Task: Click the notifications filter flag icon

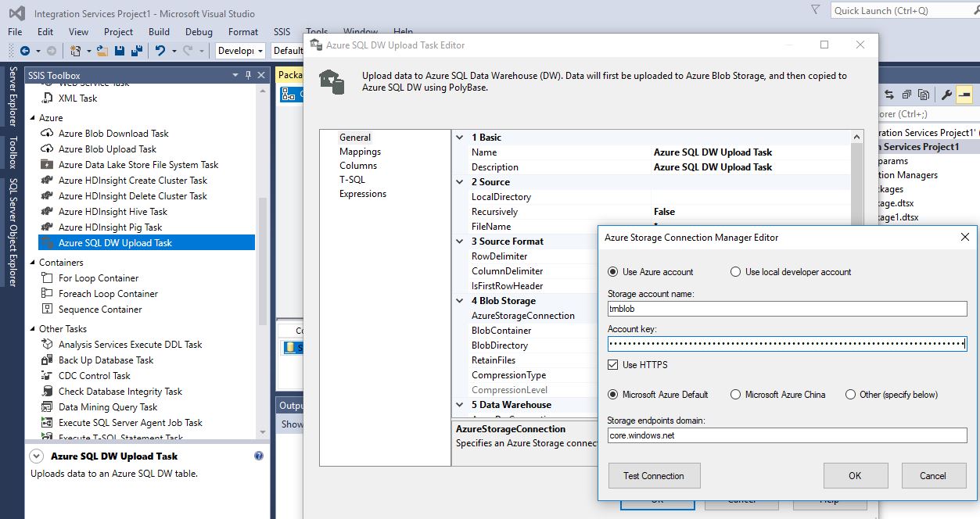Action: pos(816,9)
